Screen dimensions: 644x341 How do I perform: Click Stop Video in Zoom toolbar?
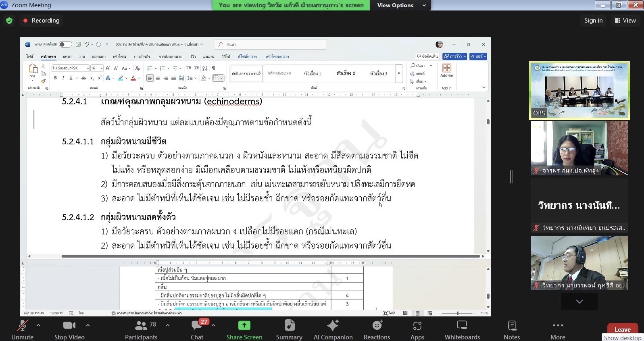coord(69,330)
